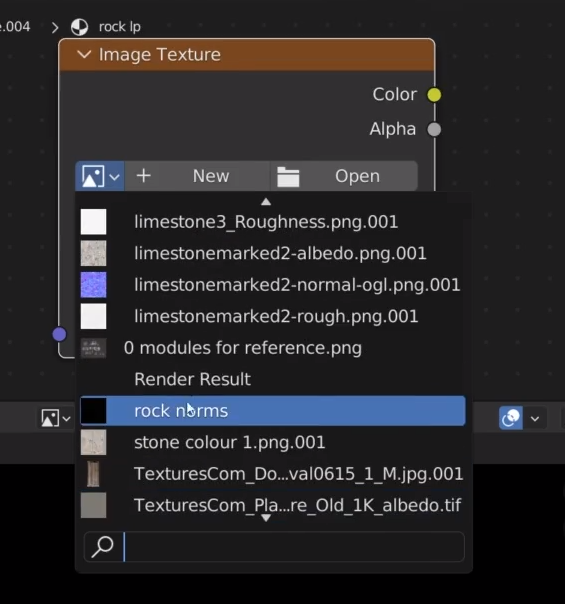The height and width of the screenshot is (604, 565).
Task: Choose Render Result from the list
Action: [x=273, y=379]
